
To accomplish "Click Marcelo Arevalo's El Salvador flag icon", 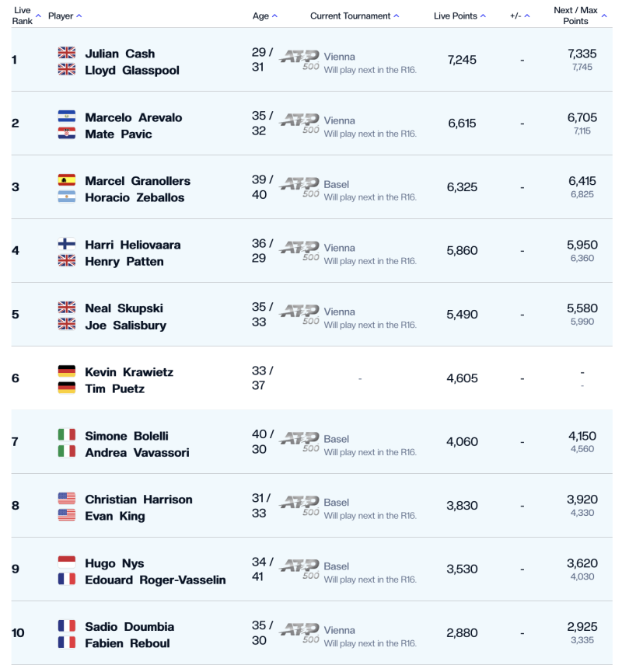I will pos(67,117).
